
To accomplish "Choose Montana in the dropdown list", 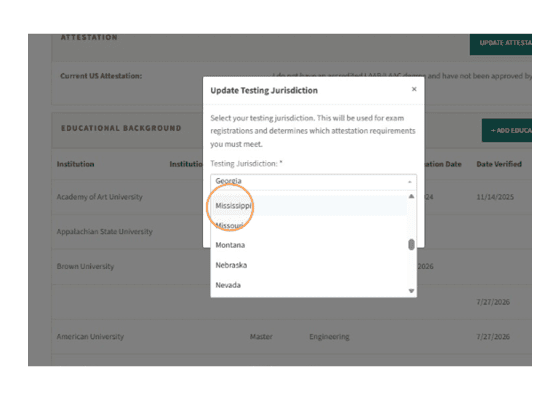I will coord(309,245).
